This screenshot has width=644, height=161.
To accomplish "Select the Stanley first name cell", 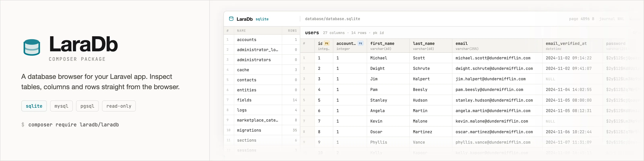I will coord(388,100).
